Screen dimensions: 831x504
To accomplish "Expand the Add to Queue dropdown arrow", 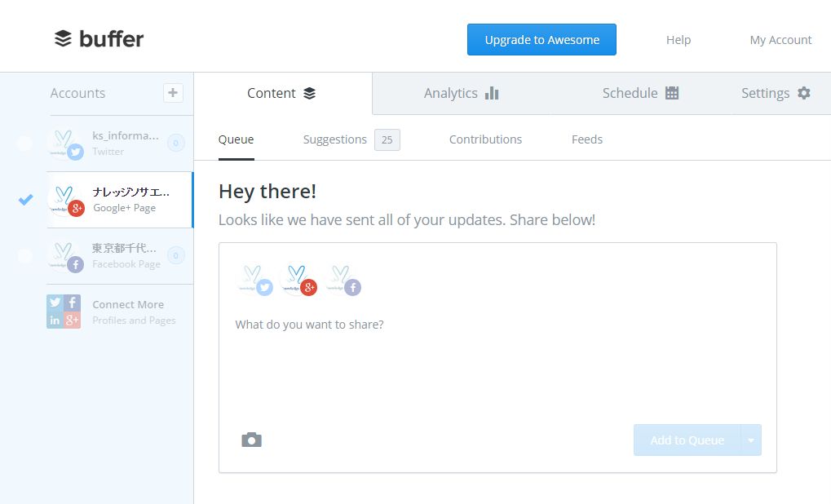I will click(750, 440).
